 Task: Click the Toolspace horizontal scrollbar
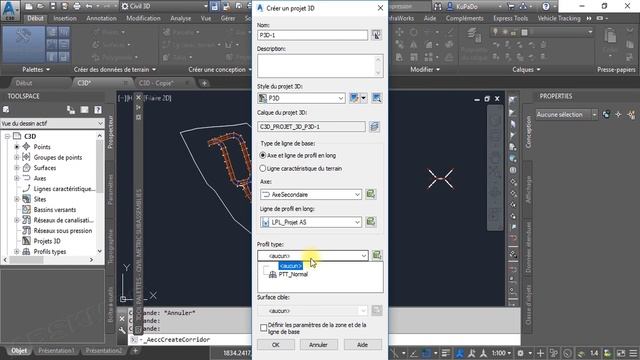48,260
